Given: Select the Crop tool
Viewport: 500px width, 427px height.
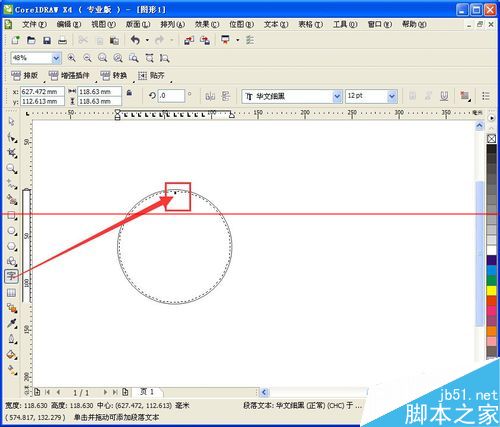Looking at the screenshot, I should coord(12,153).
